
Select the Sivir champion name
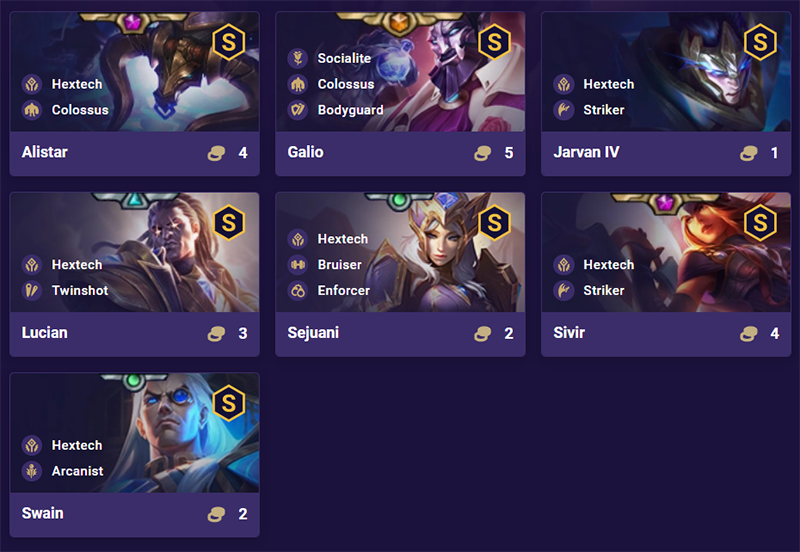click(x=570, y=333)
